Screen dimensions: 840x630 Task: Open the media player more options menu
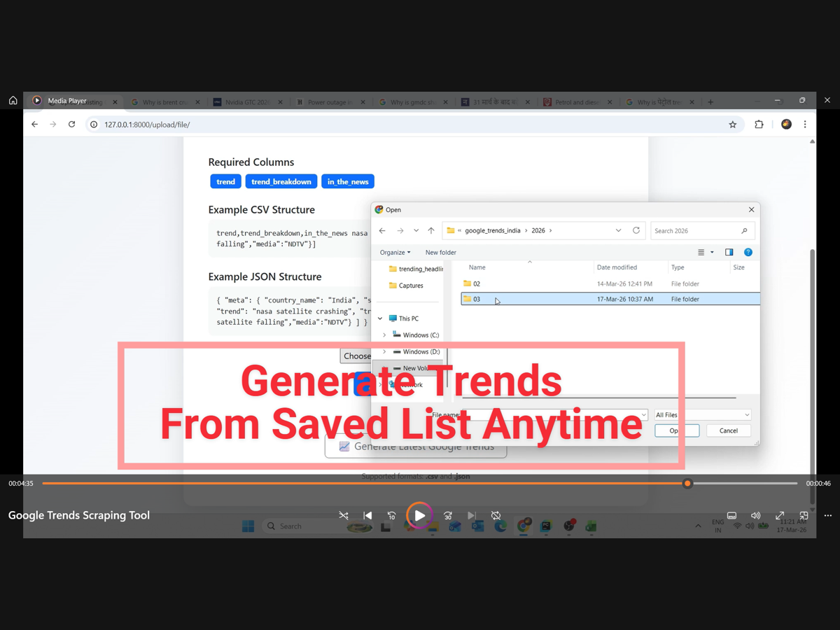[828, 516]
